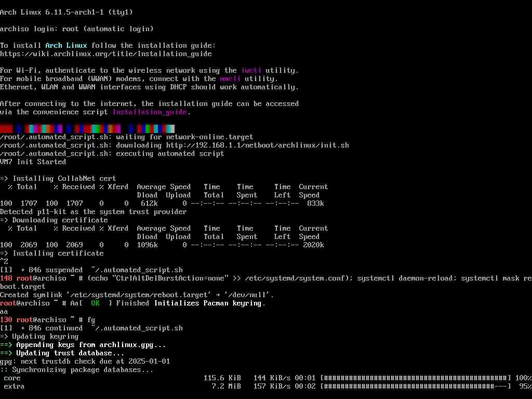Click the extra download progress bar
This screenshot has height=399, width=532.
pyautogui.click(x=416, y=387)
